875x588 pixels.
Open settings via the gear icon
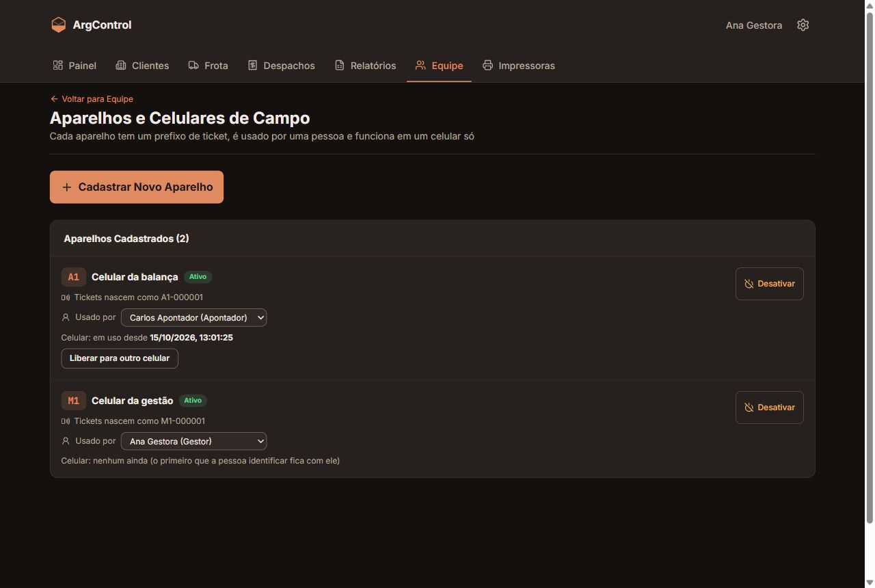(803, 25)
